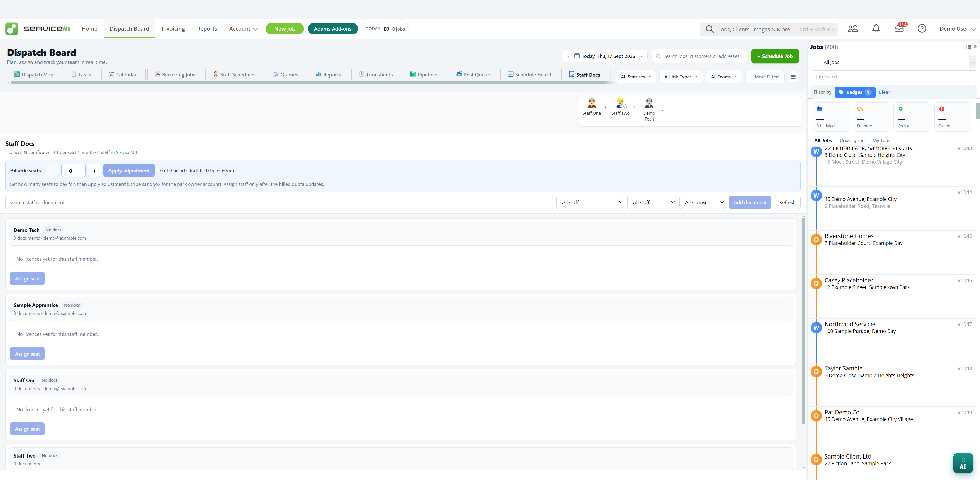Switch to the Staff Schedules tab
980x480 pixels.
click(234, 75)
